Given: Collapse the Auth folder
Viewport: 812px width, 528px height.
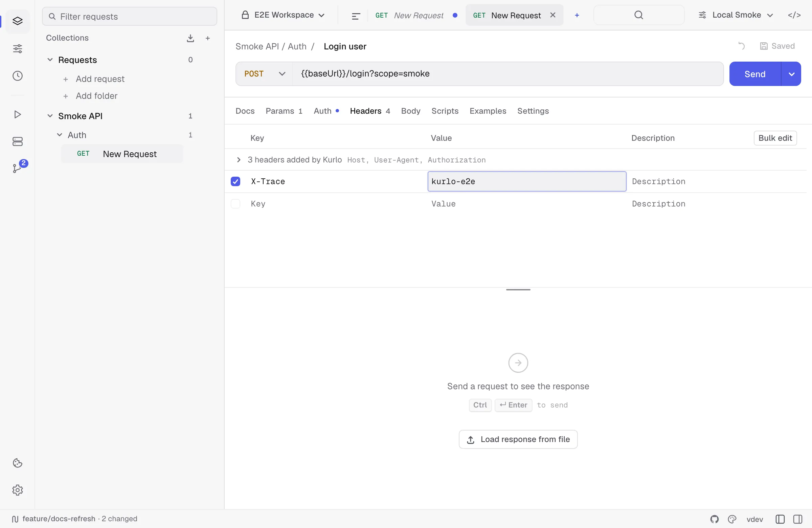Looking at the screenshot, I should (x=59, y=135).
